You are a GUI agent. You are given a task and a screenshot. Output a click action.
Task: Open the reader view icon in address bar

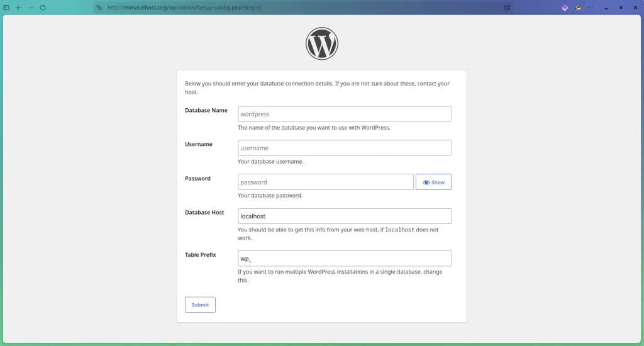pyautogui.click(x=507, y=8)
